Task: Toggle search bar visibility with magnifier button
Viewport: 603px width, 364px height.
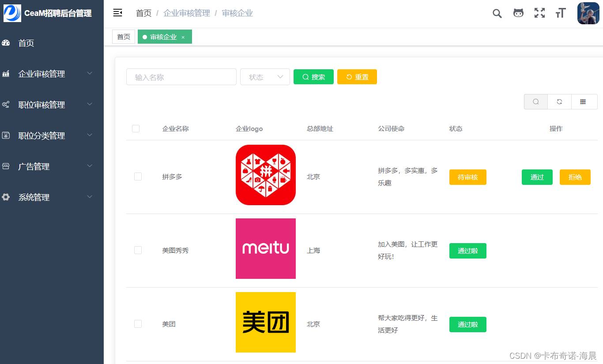Action: (x=536, y=102)
